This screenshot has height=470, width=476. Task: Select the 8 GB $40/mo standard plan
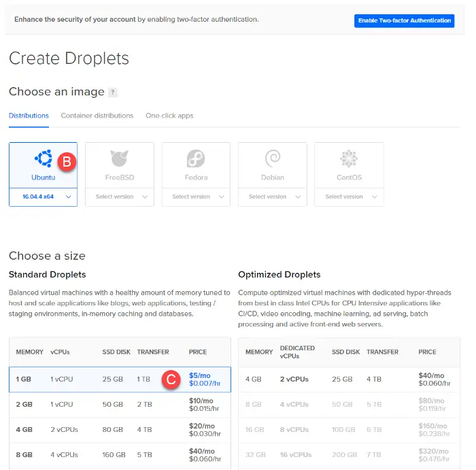tap(120, 455)
